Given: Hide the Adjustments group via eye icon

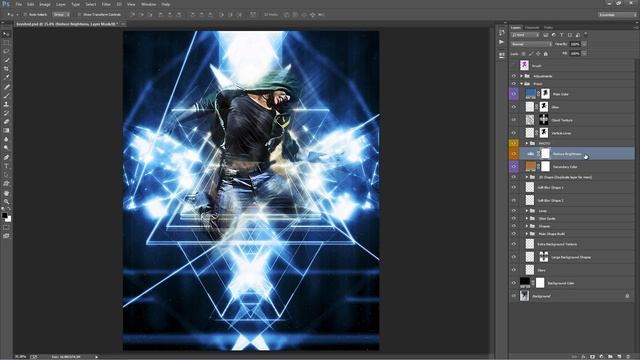Looking at the screenshot, I should click(514, 76).
